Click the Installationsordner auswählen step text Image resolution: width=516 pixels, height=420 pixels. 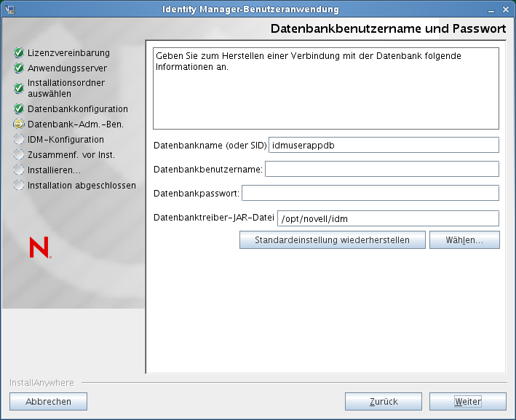(x=66, y=88)
